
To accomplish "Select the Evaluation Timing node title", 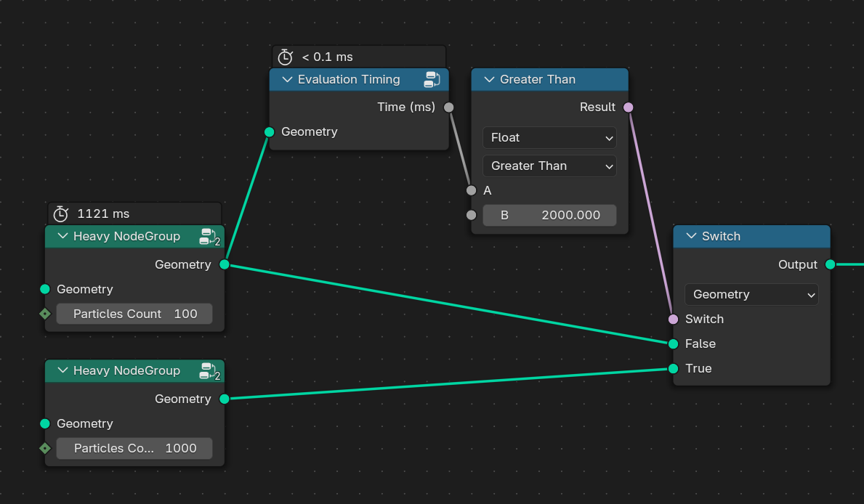I will (349, 79).
